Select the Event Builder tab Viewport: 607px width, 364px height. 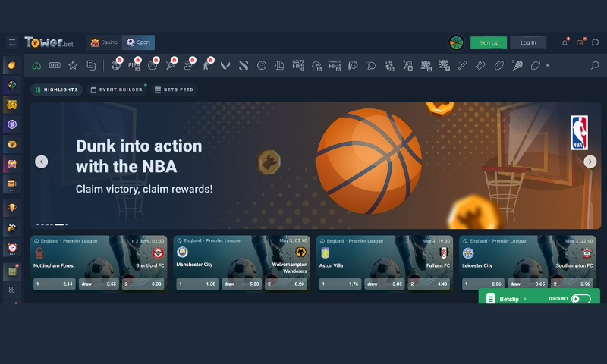pos(117,89)
